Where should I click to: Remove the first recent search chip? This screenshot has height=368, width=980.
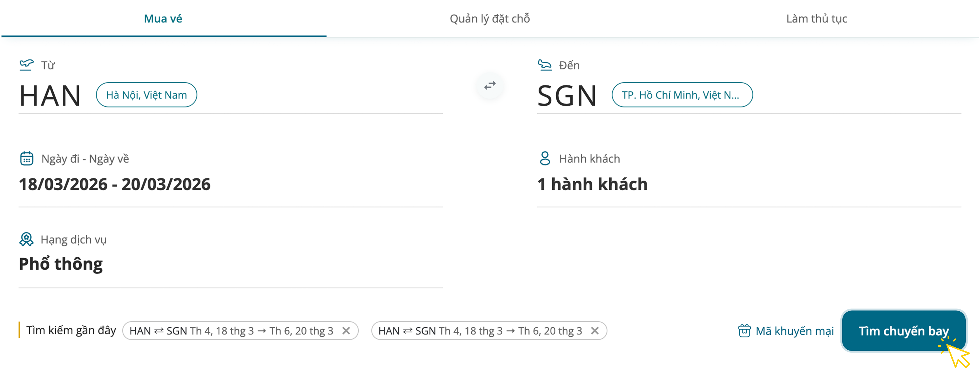coord(346,330)
